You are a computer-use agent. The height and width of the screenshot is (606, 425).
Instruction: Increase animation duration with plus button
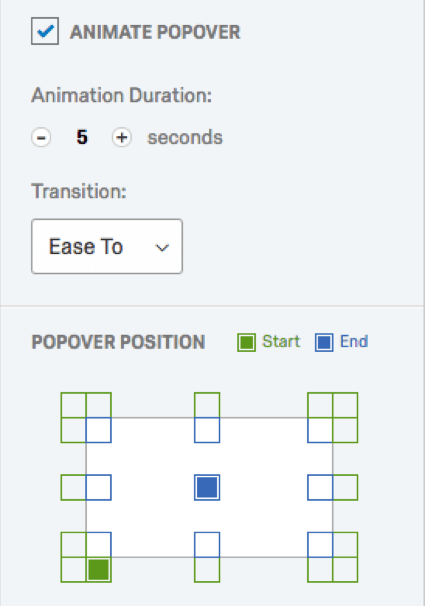pos(122,138)
